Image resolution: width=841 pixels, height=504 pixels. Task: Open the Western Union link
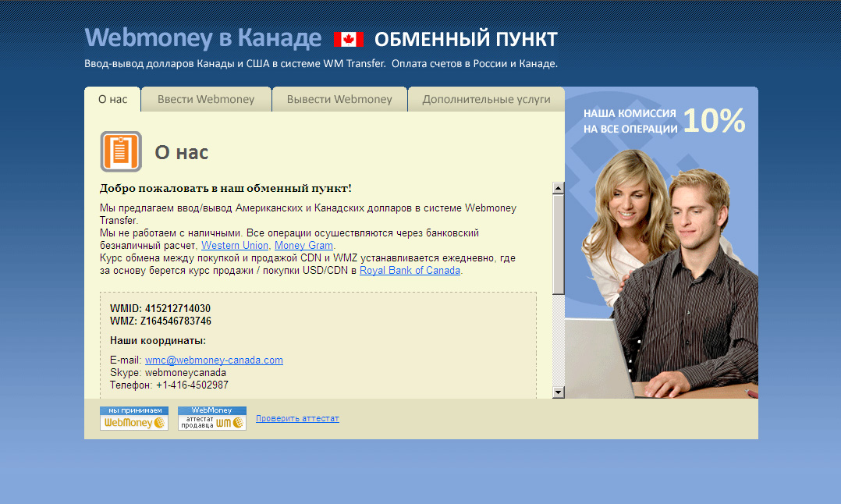point(234,244)
